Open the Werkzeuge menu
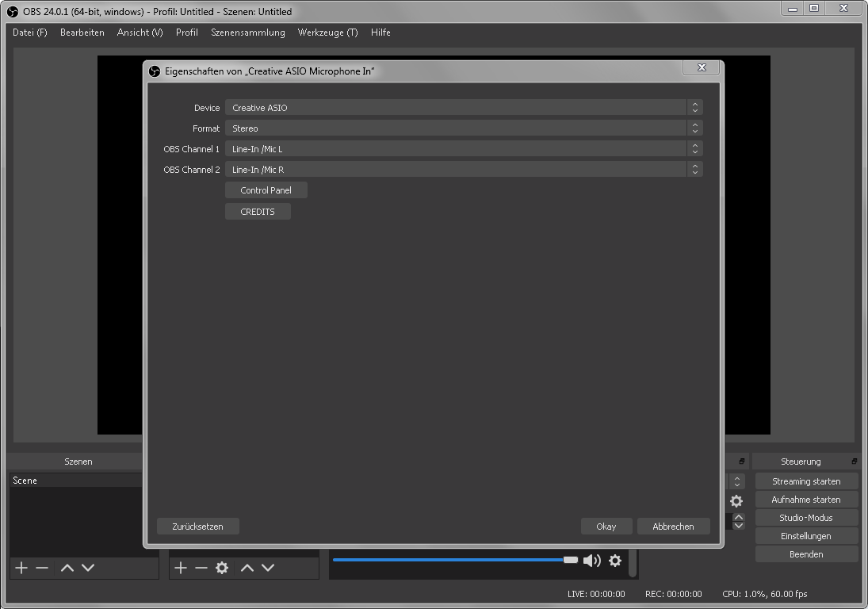Viewport: 868px width, 609px height. (327, 33)
